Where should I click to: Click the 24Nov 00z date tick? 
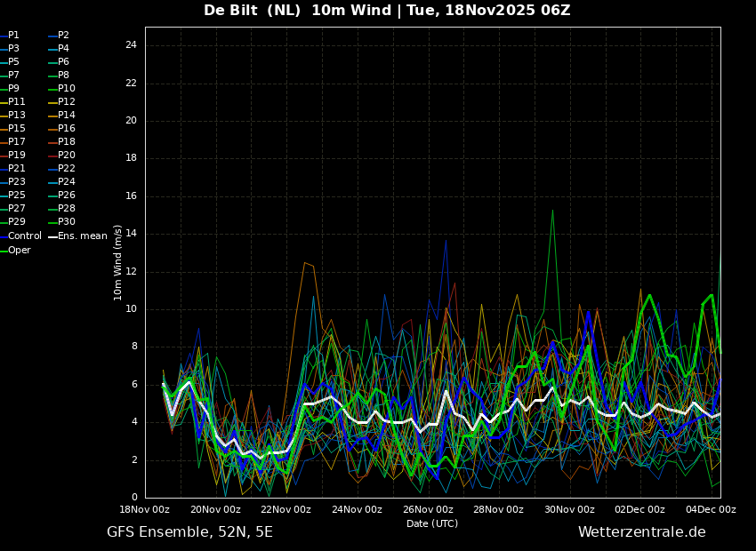point(357,510)
